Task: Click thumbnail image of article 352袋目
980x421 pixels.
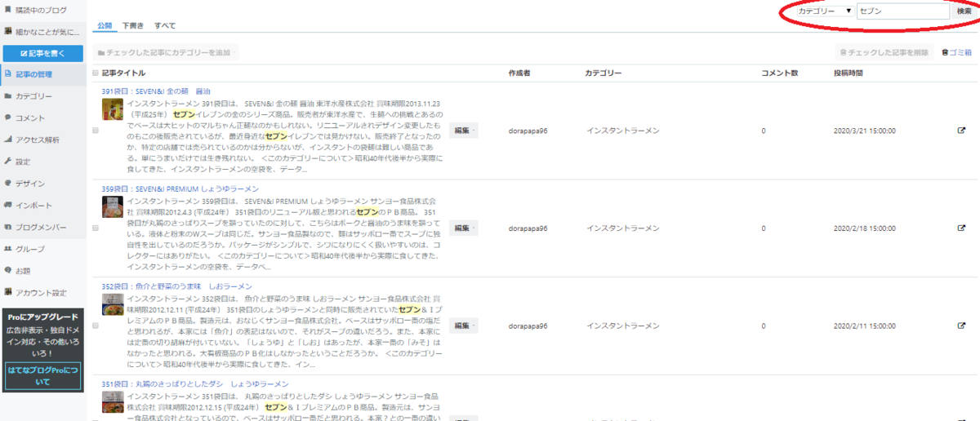Action: [113, 304]
